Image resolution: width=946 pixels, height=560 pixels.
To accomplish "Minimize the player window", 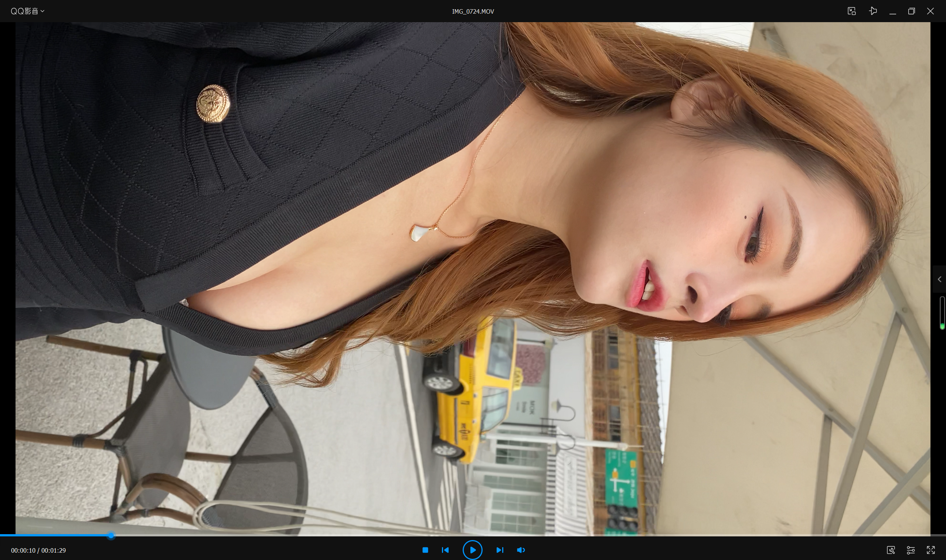I will (x=893, y=11).
